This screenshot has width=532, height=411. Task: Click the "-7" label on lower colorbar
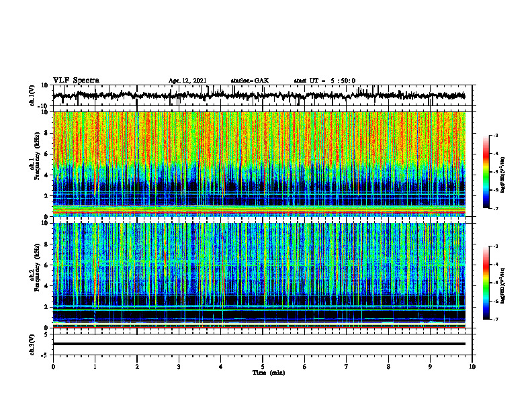point(495,319)
